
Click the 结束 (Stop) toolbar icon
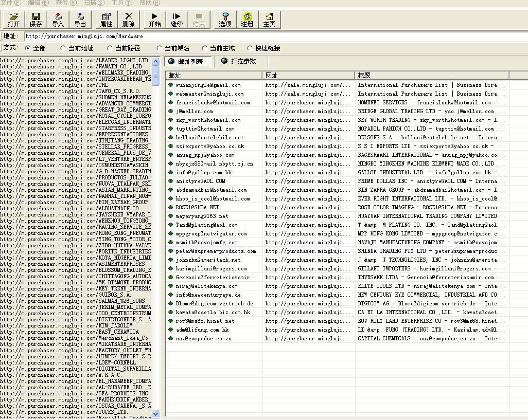pyautogui.click(x=199, y=20)
